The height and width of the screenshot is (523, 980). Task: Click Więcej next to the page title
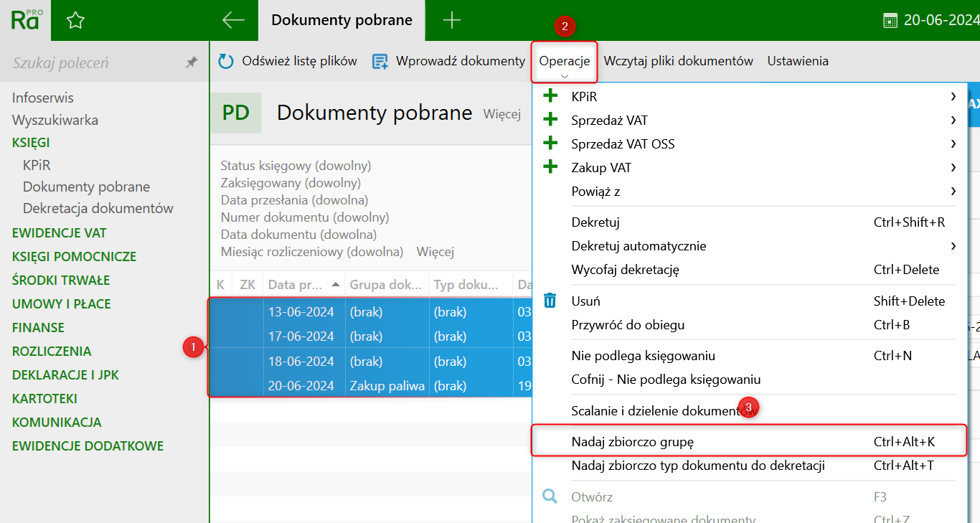[502, 114]
